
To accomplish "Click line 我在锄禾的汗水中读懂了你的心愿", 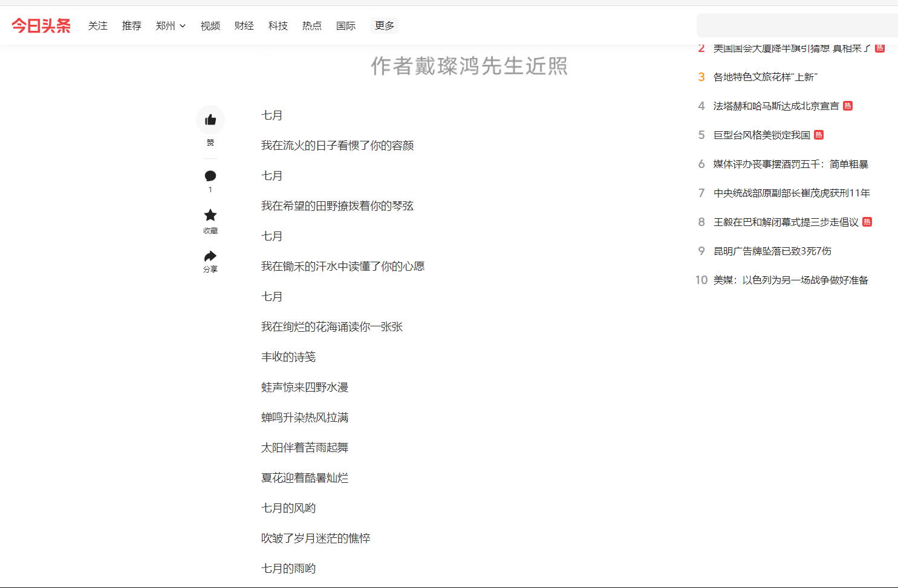I will coord(343,267).
